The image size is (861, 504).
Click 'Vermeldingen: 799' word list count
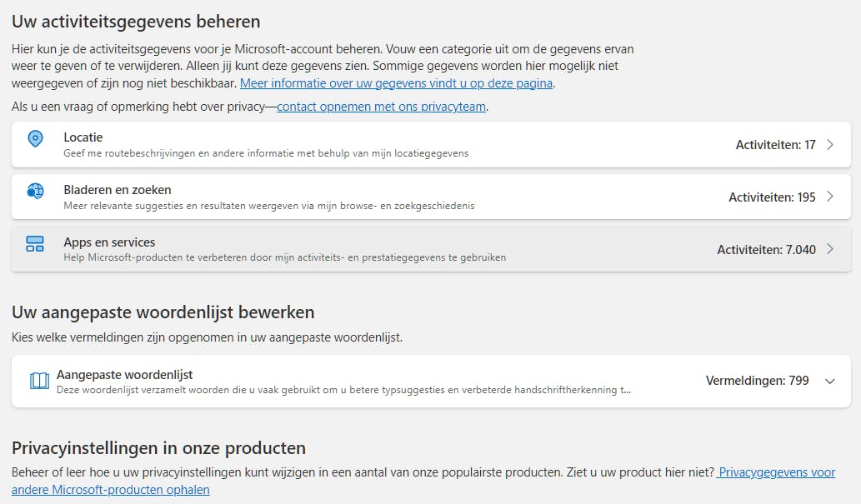(757, 381)
